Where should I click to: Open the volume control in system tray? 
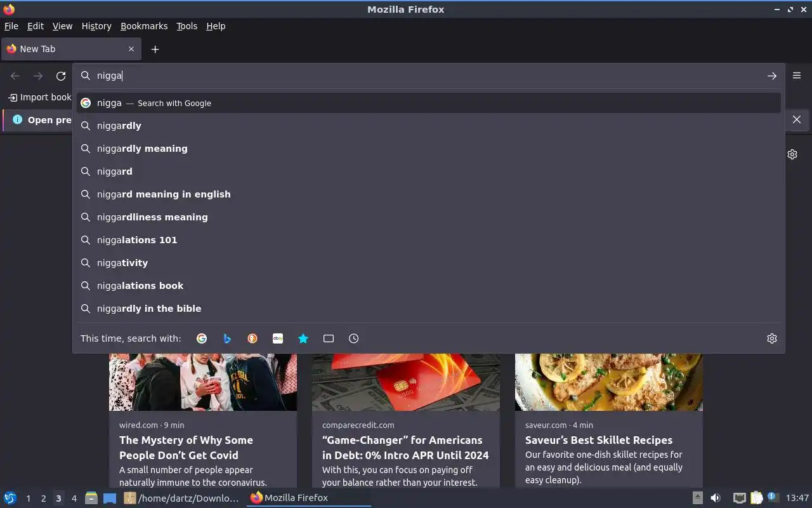(x=716, y=498)
